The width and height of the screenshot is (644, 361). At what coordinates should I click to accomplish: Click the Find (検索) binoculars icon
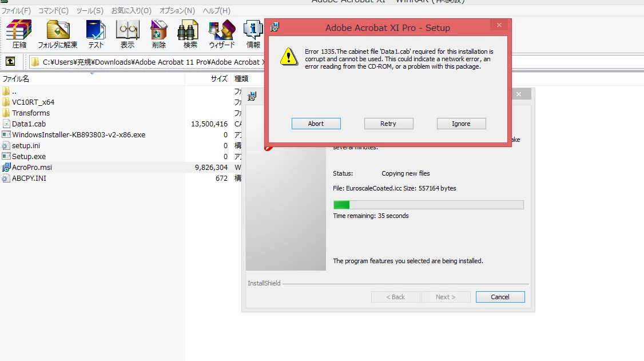pyautogui.click(x=188, y=31)
